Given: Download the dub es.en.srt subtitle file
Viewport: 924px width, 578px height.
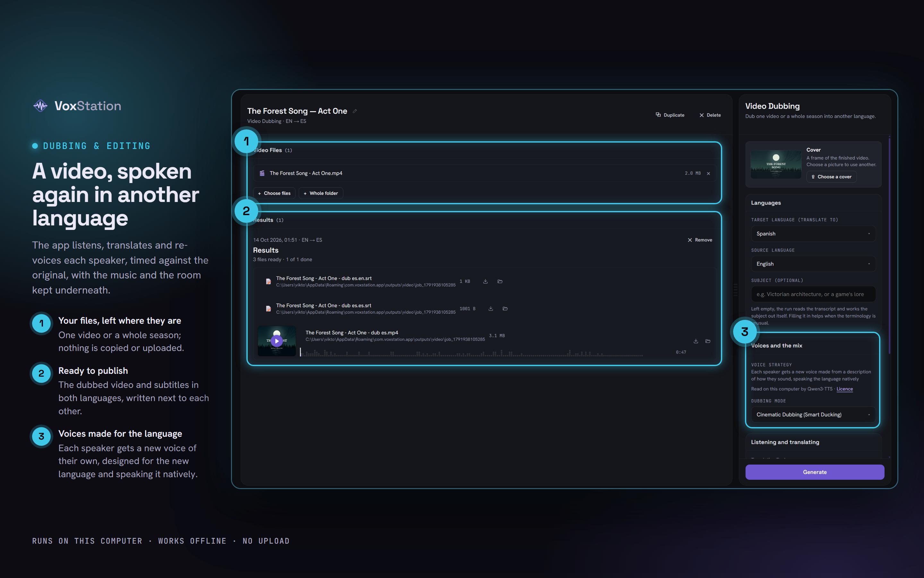Looking at the screenshot, I should click(x=485, y=281).
